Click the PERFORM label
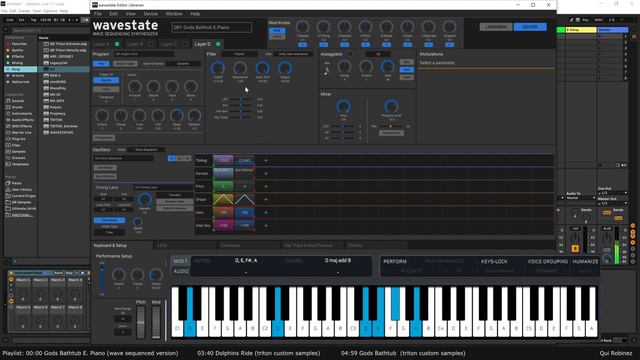The image size is (640, 360). 395,261
